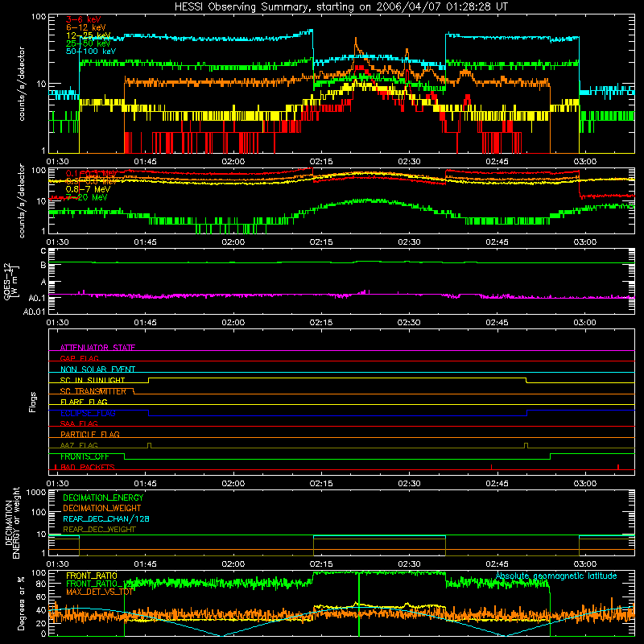Select the green 'FRONTS_OFF' flag label
644x644 pixels.
(85, 456)
